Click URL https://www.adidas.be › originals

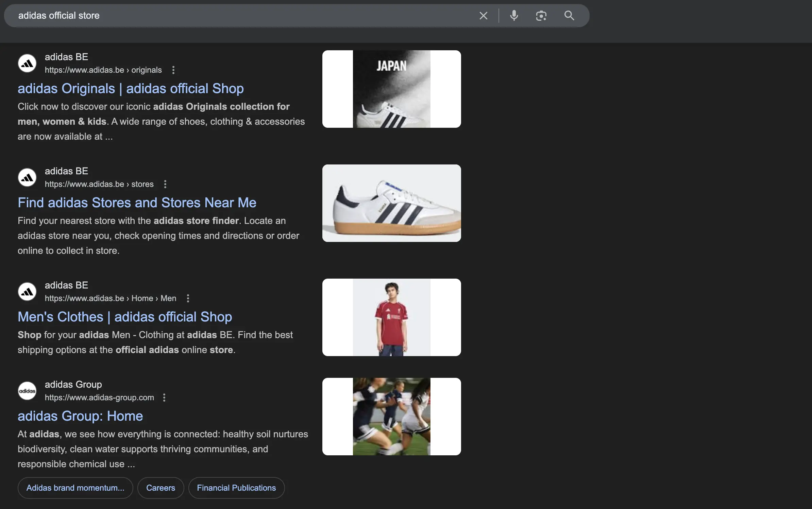pyautogui.click(x=103, y=70)
